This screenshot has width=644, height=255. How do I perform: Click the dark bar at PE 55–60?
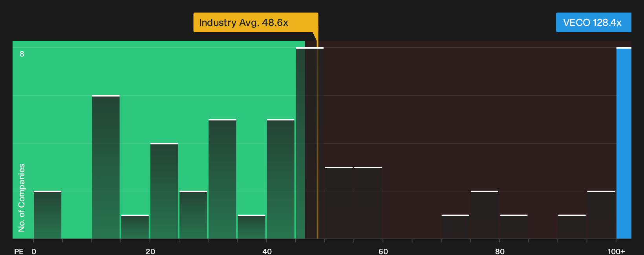click(x=368, y=203)
